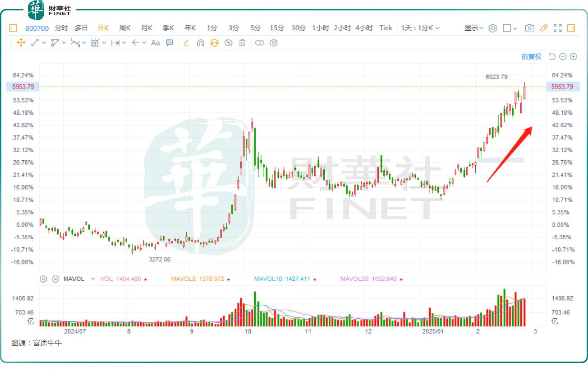This screenshot has height=372, width=588.
Task: Expand the chart to fullscreen
Action: [557, 28]
